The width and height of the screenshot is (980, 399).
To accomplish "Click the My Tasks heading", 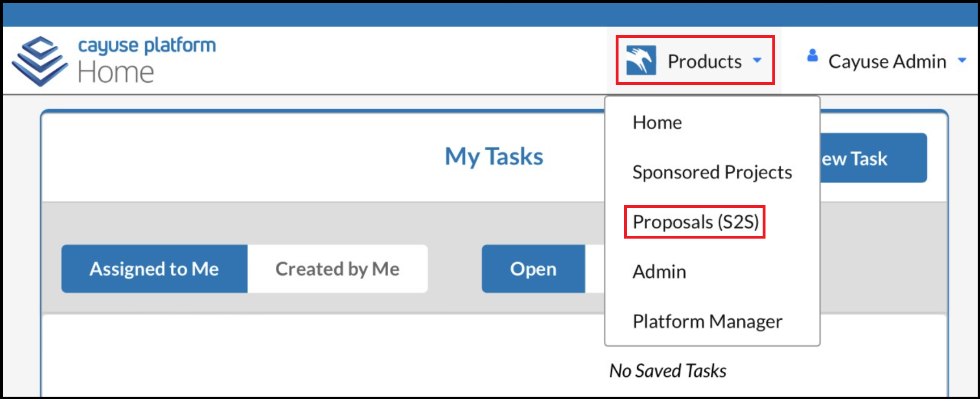I will tap(494, 156).
